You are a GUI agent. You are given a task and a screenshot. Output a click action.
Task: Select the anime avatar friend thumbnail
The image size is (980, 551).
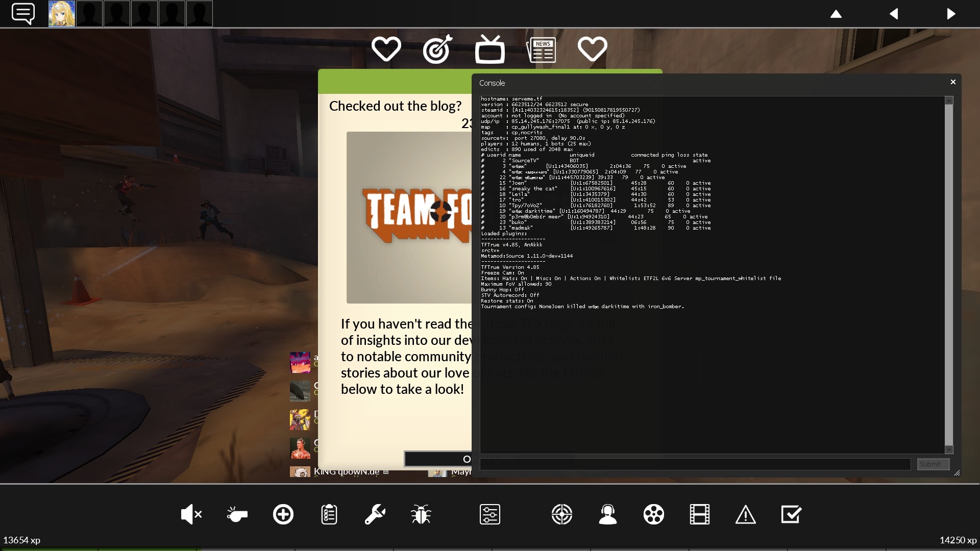pos(62,14)
